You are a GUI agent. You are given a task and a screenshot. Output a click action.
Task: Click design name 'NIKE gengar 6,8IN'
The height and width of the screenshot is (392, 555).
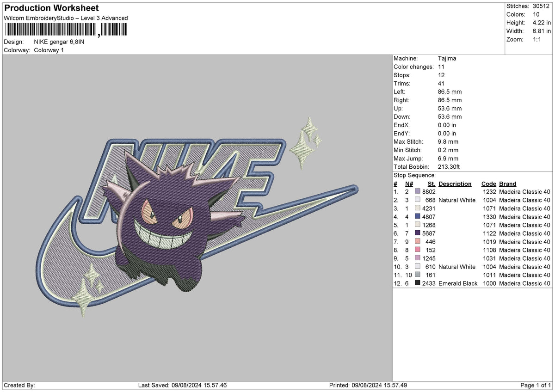coord(59,42)
